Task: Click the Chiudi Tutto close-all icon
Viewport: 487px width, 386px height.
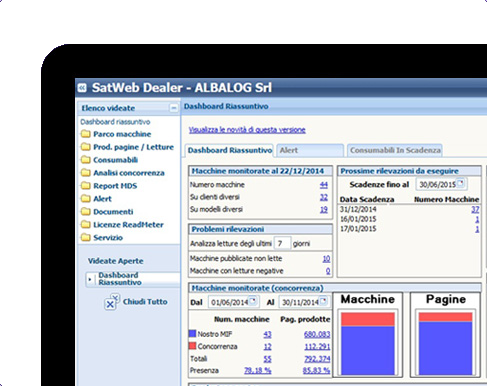Action: click(x=112, y=302)
